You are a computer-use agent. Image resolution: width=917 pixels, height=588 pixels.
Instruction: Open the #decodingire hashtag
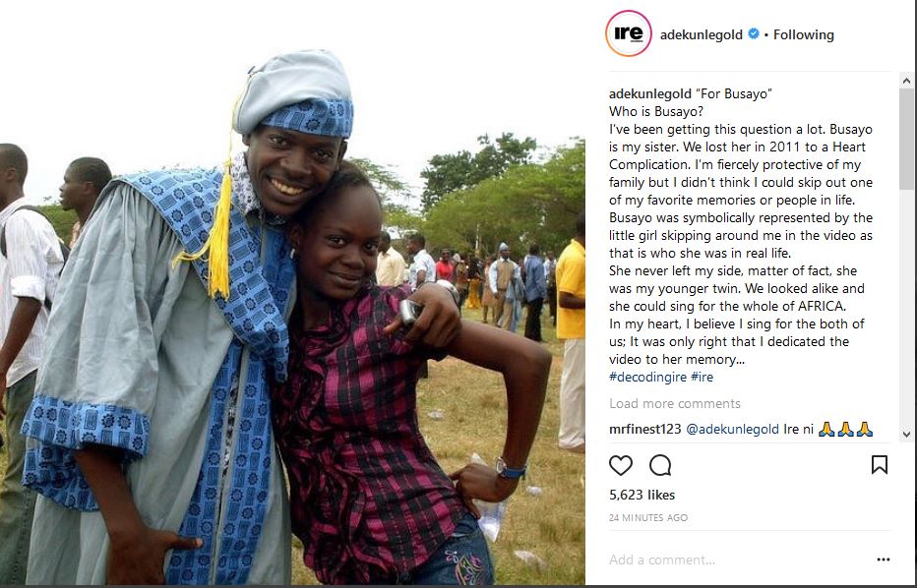(x=647, y=377)
